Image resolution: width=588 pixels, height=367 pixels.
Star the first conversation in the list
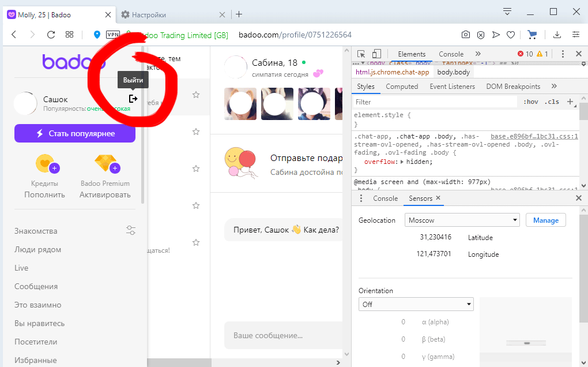click(x=196, y=95)
